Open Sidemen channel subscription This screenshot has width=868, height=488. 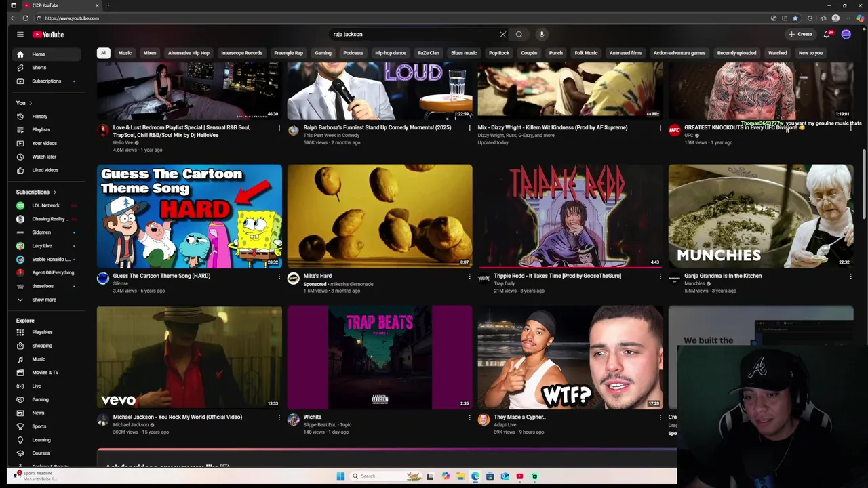coord(46,232)
